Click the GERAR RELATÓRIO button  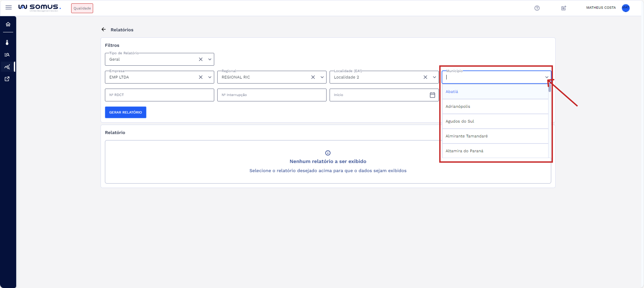(x=125, y=112)
